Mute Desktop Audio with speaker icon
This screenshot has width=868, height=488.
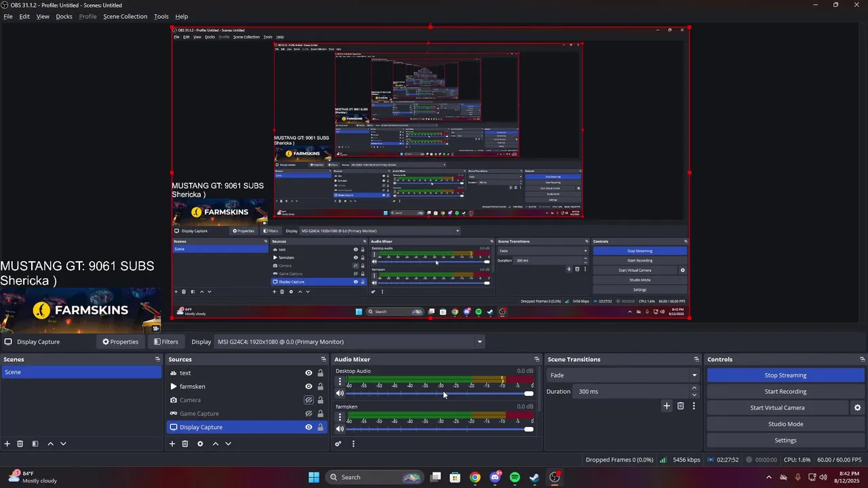point(340,394)
